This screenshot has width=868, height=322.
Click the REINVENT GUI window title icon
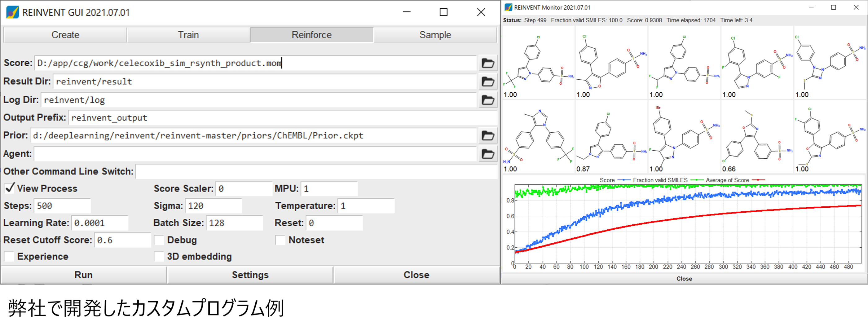point(12,12)
